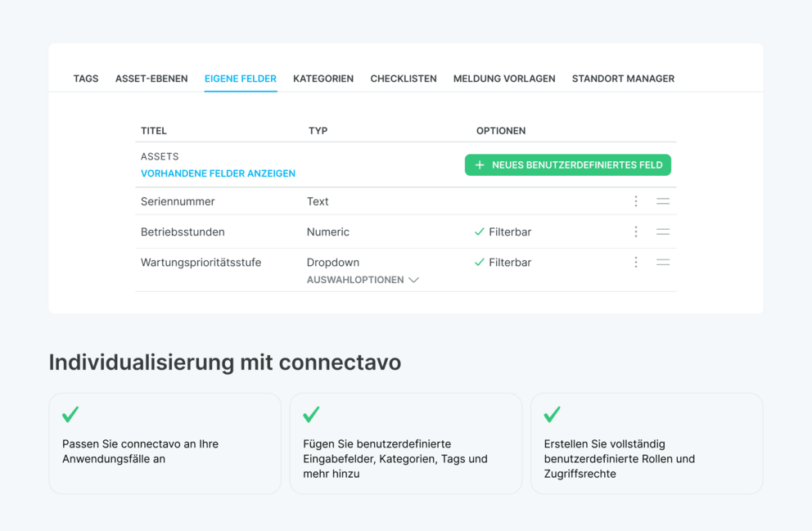Image resolution: width=812 pixels, height=531 pixels.
Task: Open the CHECKLISTEN tab
Action: [x=404, y=79]
